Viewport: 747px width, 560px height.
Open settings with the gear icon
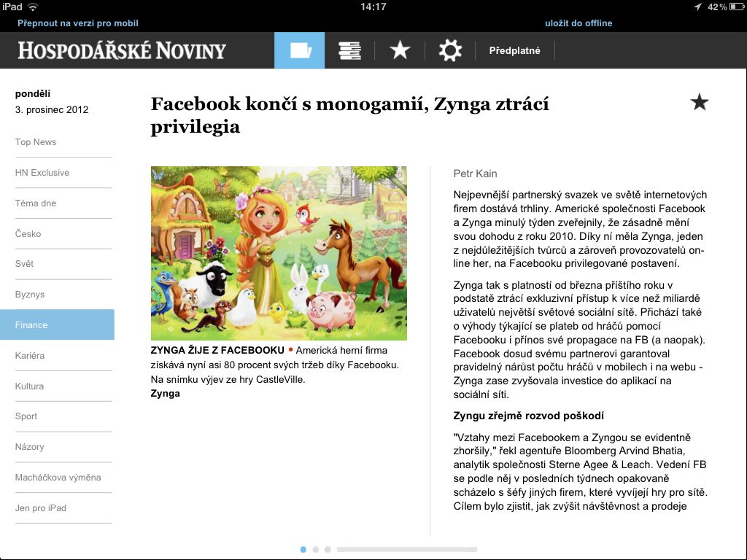point(449,50)
